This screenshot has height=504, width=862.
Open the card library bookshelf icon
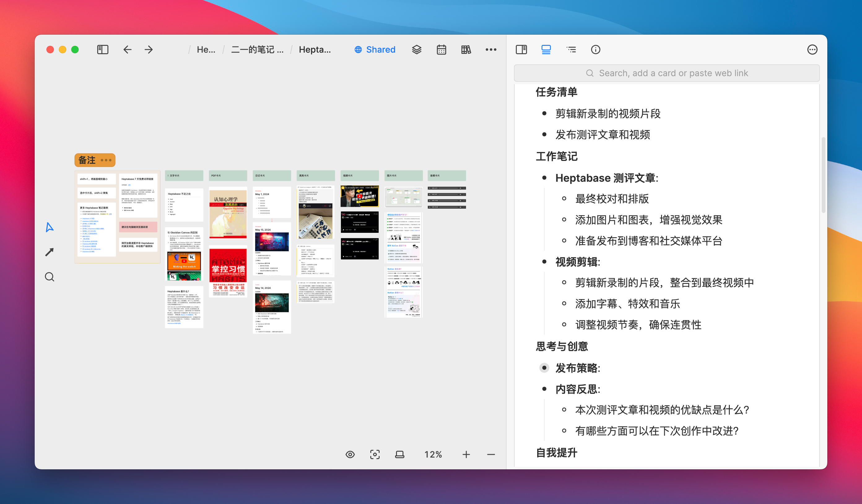tap(466, 50)
